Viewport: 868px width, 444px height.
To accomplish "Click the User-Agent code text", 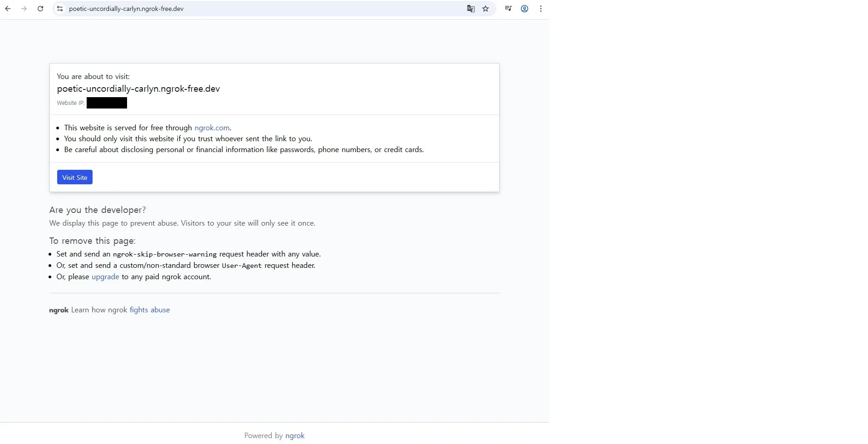I will point(242,266).
